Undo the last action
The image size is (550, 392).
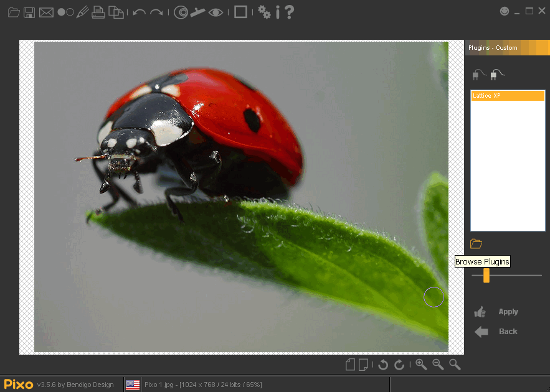[x=140, y=12]
